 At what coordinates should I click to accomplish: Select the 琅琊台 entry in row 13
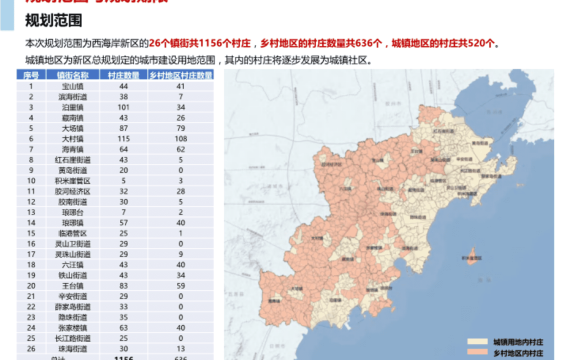(73, 212)
